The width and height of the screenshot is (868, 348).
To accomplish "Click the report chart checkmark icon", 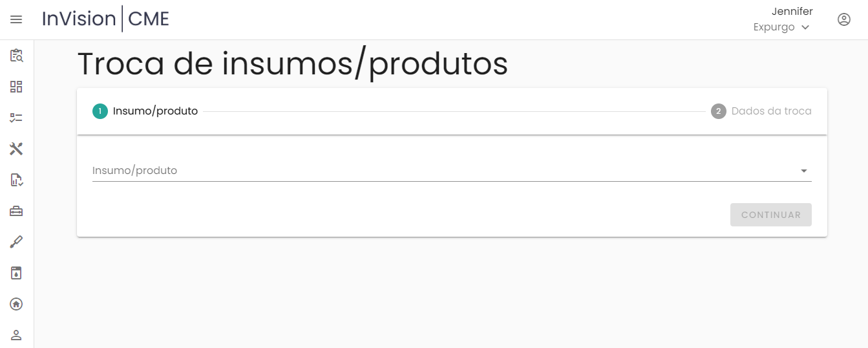I will 16,180.
